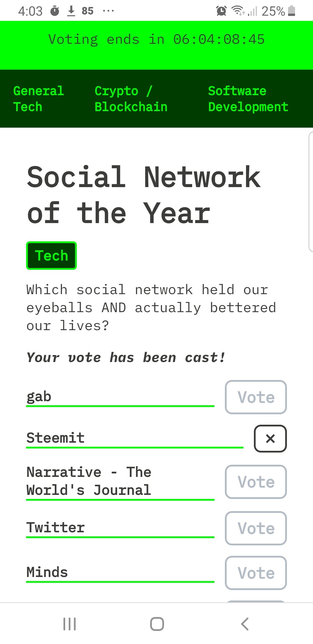Vote for gab
This screenshot has height=644, width=313.
[x=256, y=397]
